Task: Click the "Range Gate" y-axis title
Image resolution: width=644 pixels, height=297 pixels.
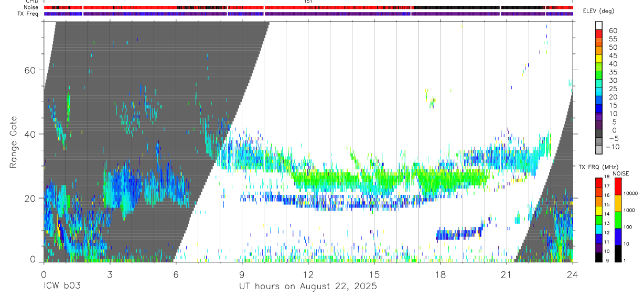Action: [x=14, y=142]
